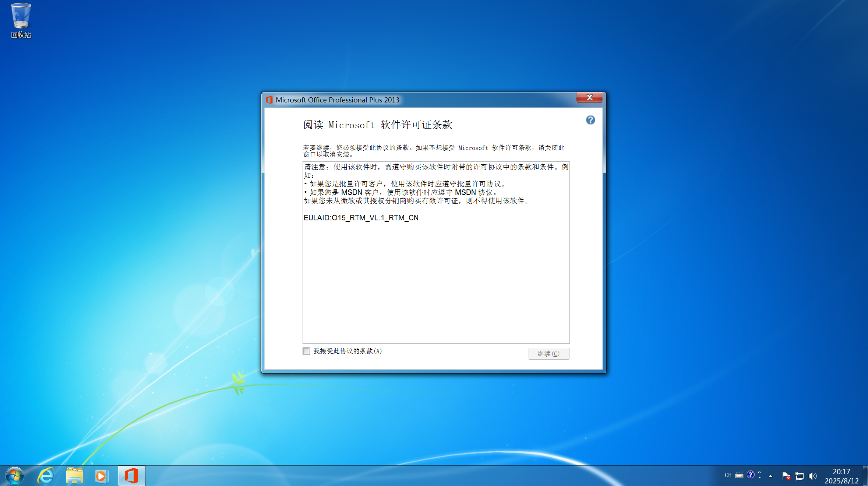
Task: Launch Internet Explorer from the taskbar
Action: point(46,476)
